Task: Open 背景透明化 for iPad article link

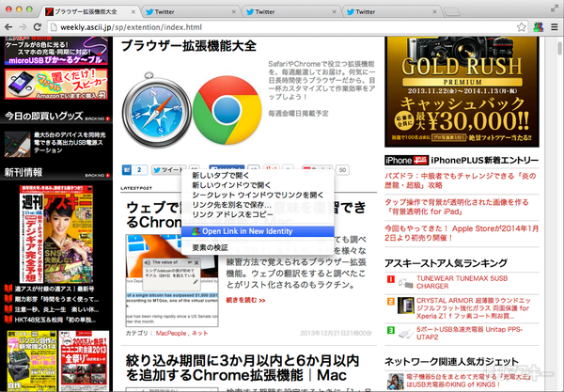Action: [457, 207]
